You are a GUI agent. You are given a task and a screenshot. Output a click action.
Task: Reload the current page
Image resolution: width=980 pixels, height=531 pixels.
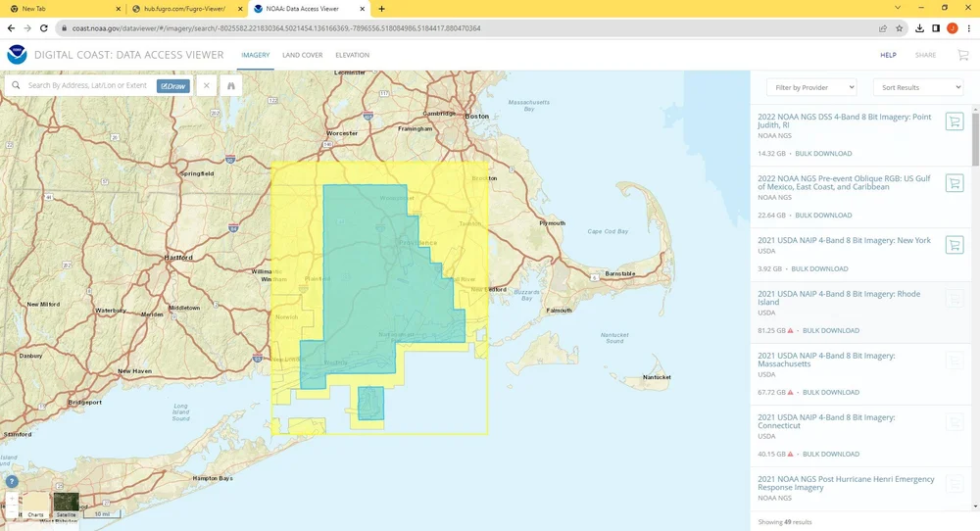point(44,28)
